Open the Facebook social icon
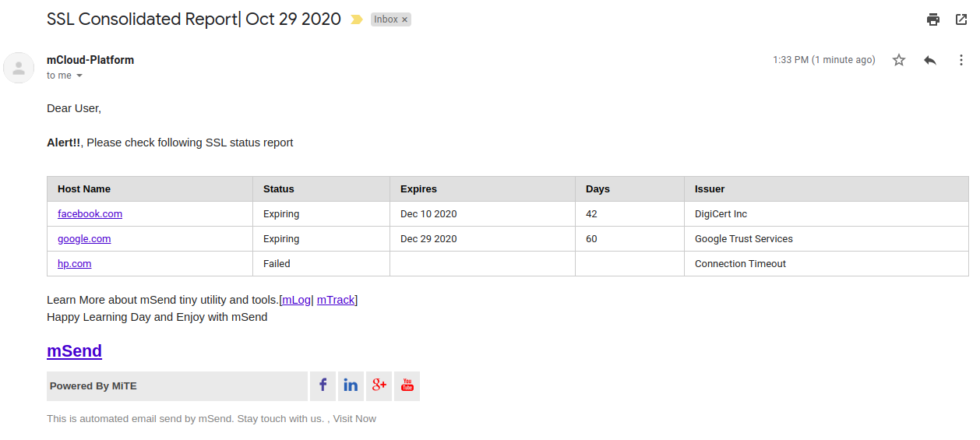 (x=323, y=385)
